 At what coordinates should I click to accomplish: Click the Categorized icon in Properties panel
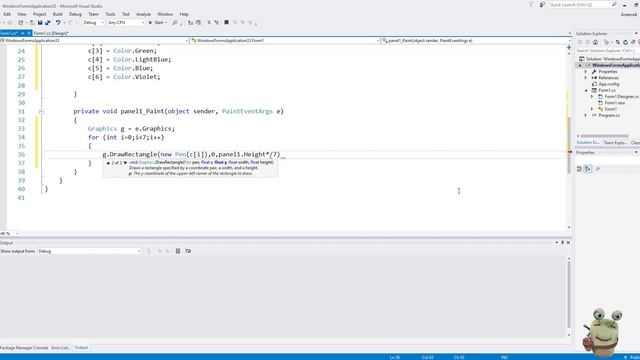point(580,169)
